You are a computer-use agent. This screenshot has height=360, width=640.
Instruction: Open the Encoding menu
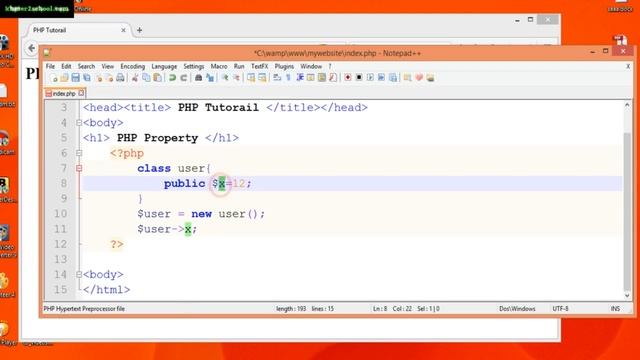(133, 66)
